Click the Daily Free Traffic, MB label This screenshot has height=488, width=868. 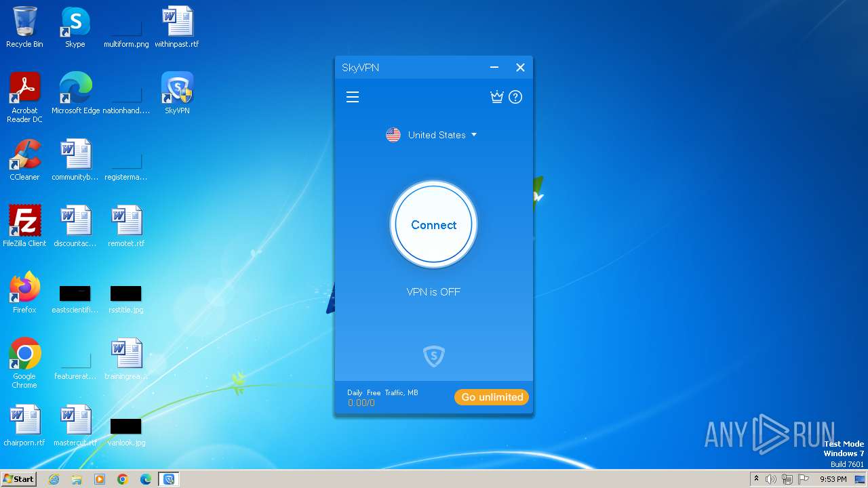point(382,392)
